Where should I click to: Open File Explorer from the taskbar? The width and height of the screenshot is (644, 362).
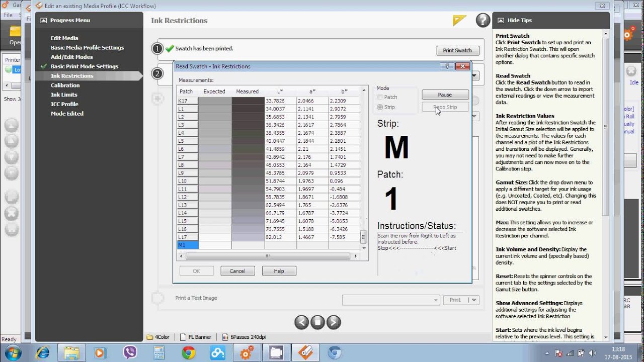(71, 353)
